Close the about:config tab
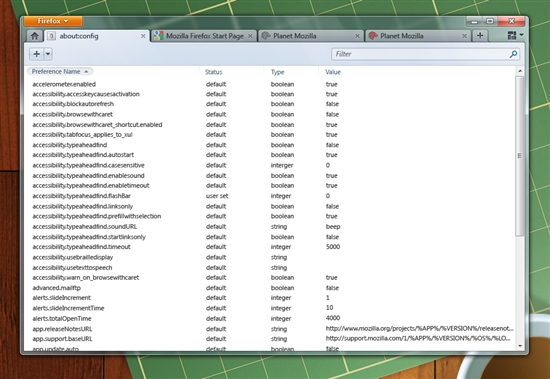Viewport: 550px width, 379px height. (x=143, y=36)
